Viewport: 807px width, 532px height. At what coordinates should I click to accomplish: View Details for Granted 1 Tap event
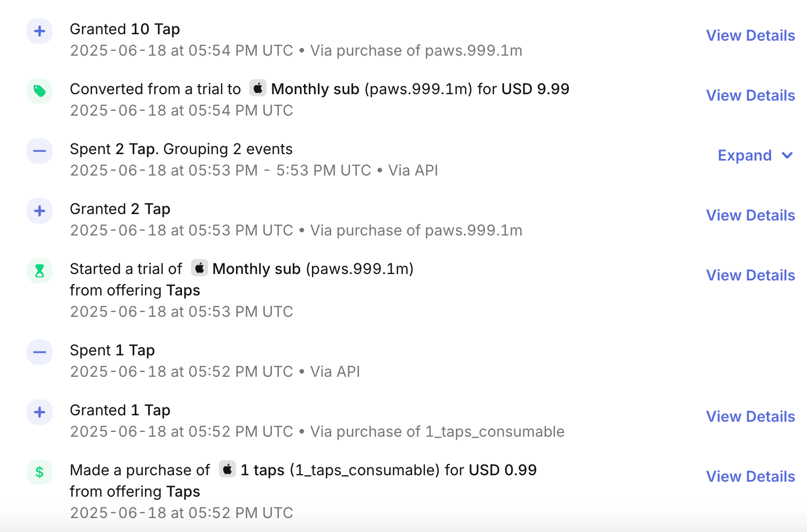(750, 416)
